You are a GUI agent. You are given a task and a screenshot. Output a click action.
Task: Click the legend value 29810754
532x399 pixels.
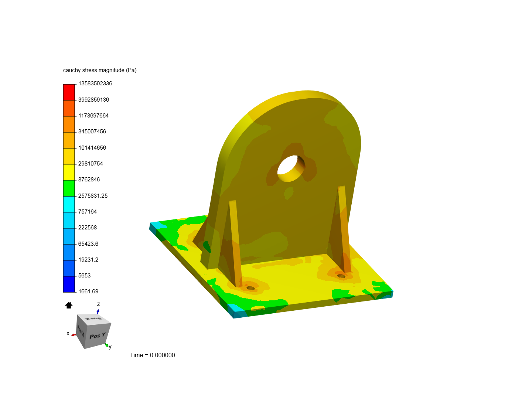click(91, 164)
